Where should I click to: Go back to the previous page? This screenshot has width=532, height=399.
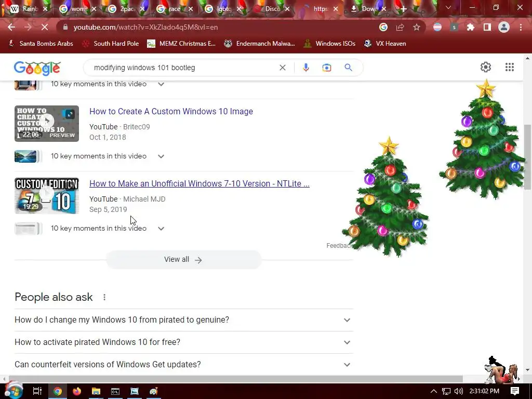[11, 27]
